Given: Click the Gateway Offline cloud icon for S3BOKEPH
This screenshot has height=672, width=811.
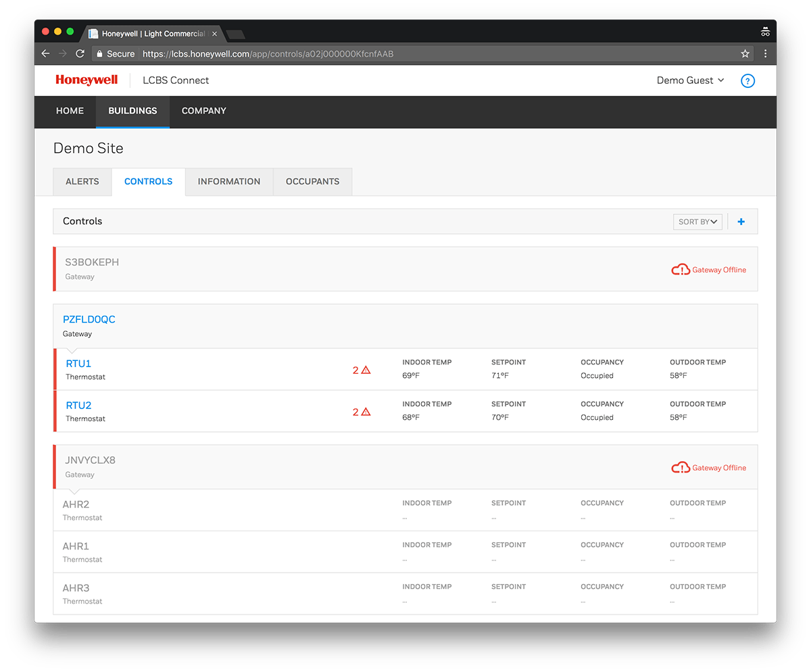Looking at the screenshot, I should point(681,269).
